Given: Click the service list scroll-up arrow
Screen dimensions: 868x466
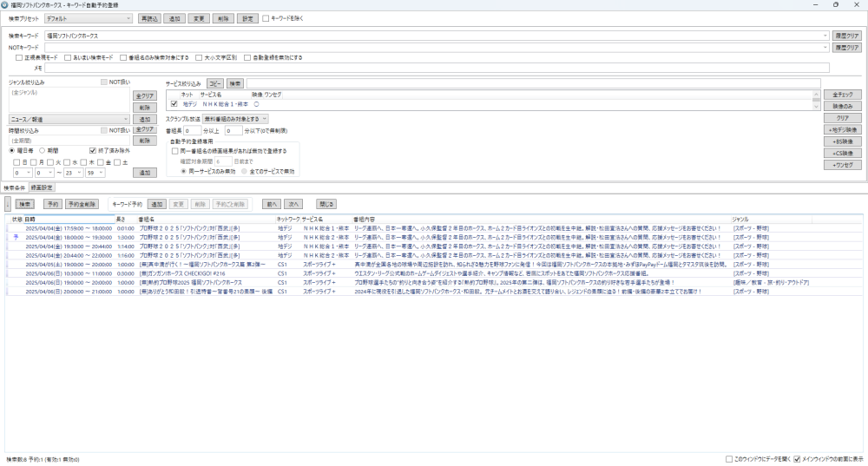Looking at the screenshot, I should point(816,95).
